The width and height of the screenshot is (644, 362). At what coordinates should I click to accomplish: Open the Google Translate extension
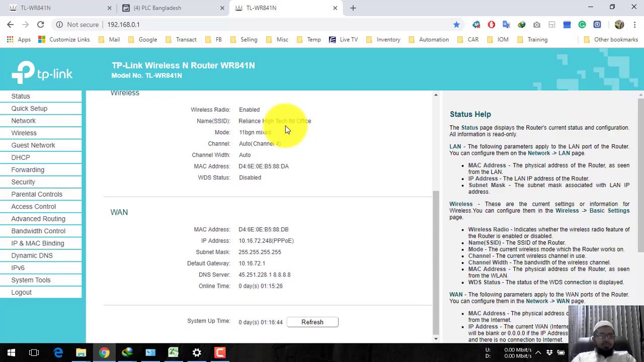(x=507, y=24)
